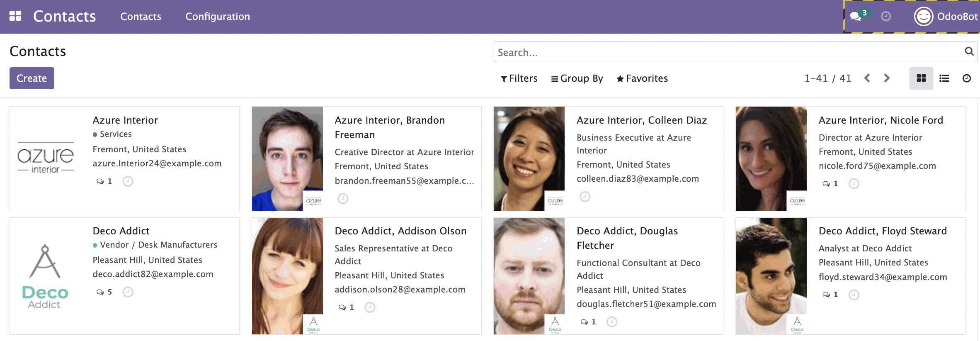Click douglas.fletcher51@example.com email text
This screenshot has width=980, height=341.
click(x=646, y=304)
